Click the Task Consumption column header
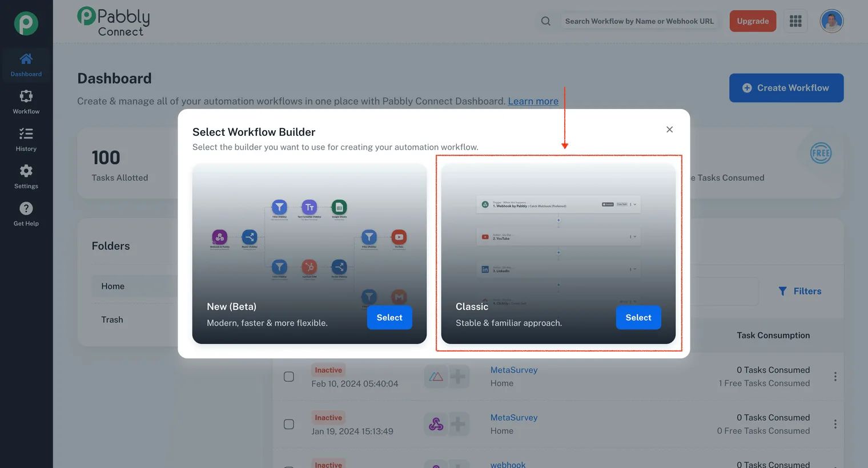 773,336
